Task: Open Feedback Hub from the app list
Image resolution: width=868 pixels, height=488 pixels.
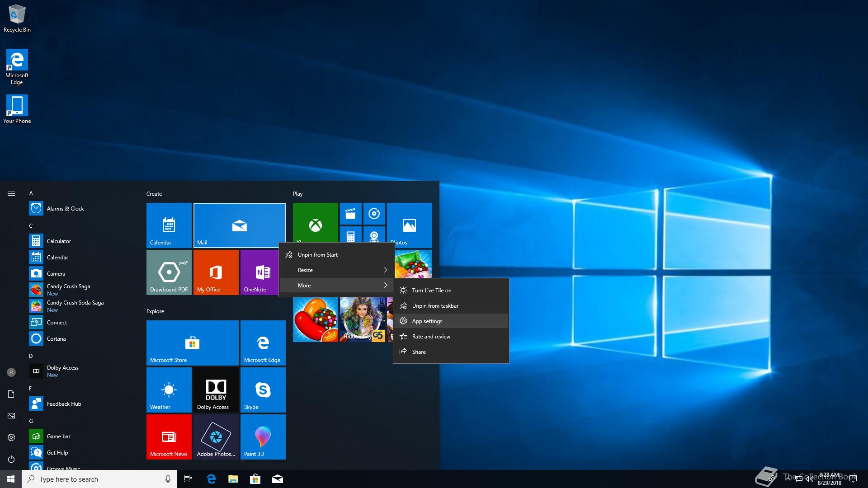Action: click(x=64, y=404)
